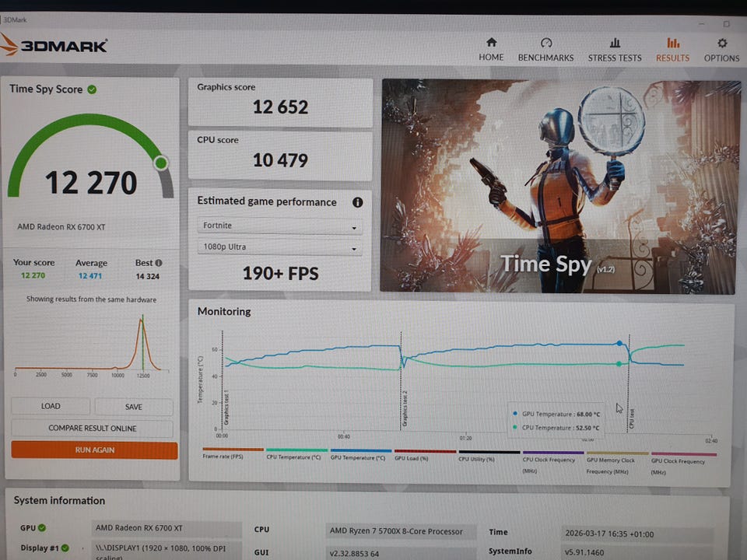Switch to the RESULTS tab label
This screenshot has height=560, width=747.
[672, 58]
